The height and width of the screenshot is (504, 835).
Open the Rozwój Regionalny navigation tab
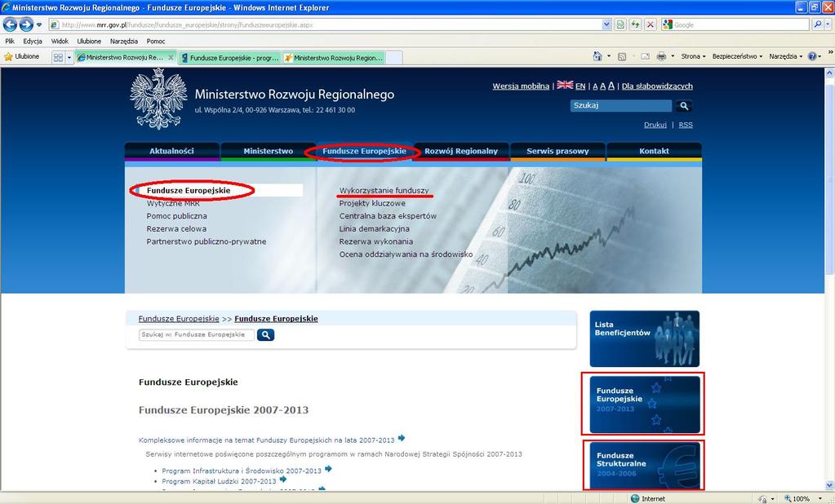coord(461,151)
